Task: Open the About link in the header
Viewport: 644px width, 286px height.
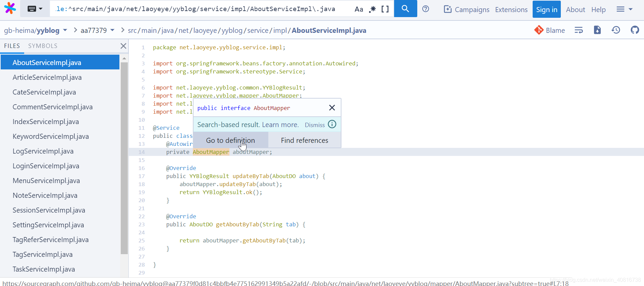Action: pyautogui.click(x=575, y=9)
